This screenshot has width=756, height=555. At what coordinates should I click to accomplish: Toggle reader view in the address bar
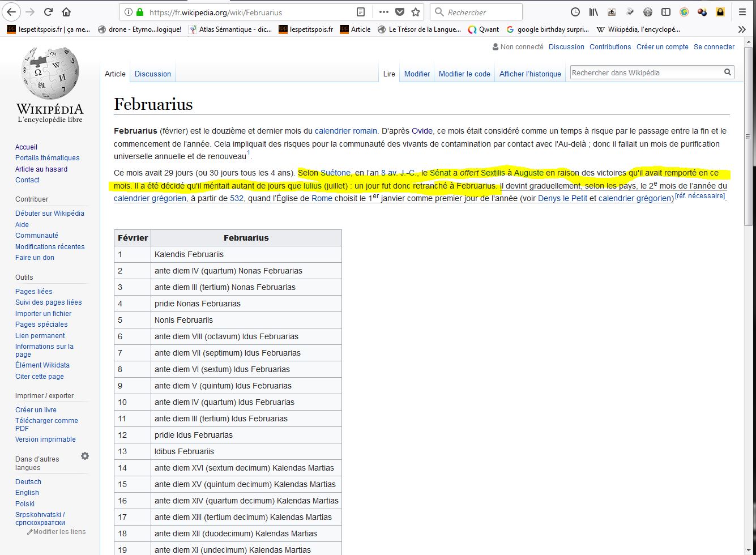coord(361,12)
